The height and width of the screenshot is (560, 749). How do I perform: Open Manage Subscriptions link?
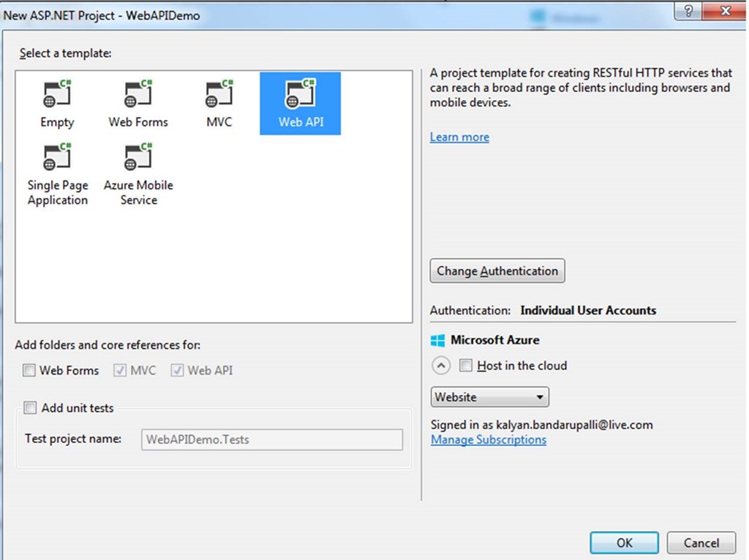pos(489,439)
